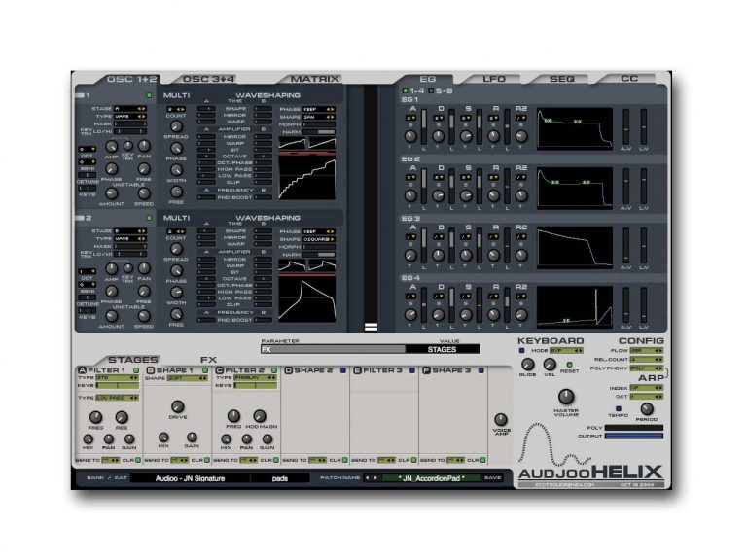Click the stage letter A icon of Filter 1
Screen dimensions: 747x560
click(82, 370)
